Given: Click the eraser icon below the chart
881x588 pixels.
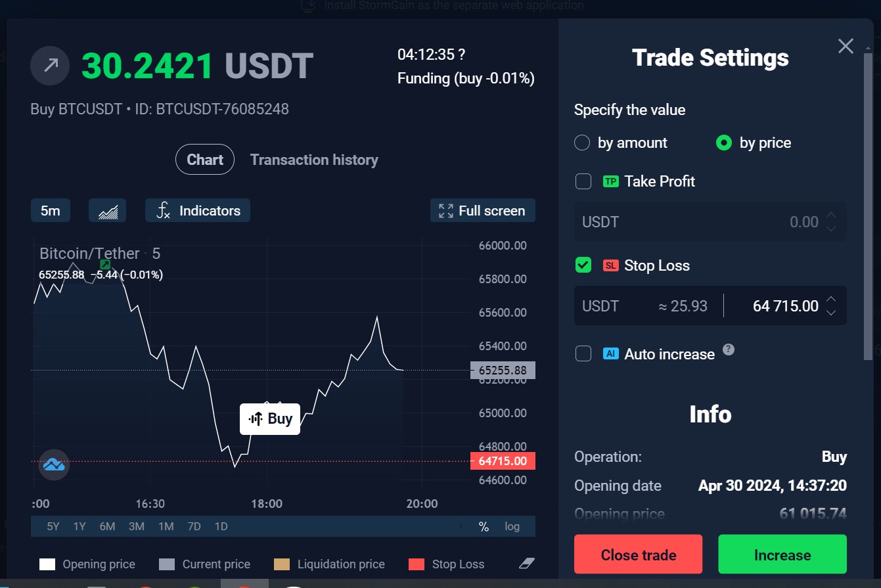Looking at the screenshot, I should (527, 564).
